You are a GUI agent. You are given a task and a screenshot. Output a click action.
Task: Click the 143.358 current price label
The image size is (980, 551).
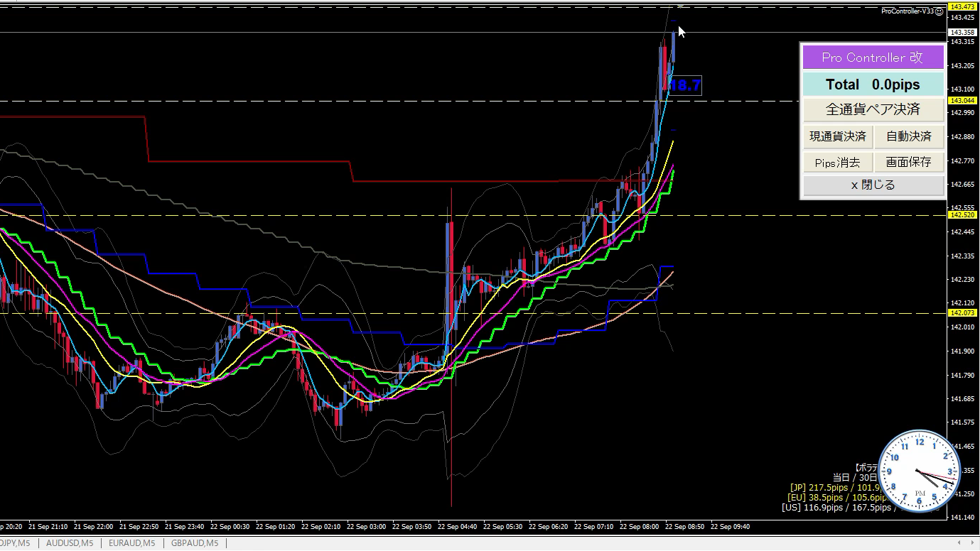pos(962,33)
